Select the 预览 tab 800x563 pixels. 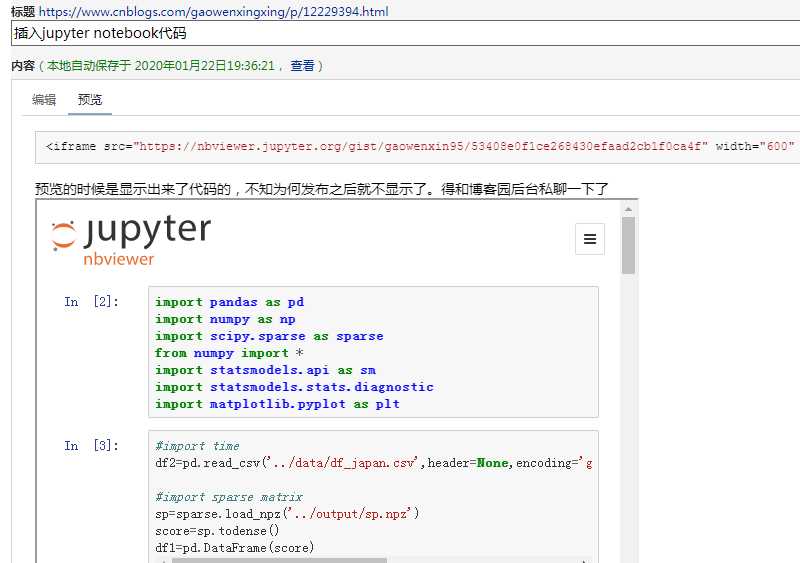[90, 100]
